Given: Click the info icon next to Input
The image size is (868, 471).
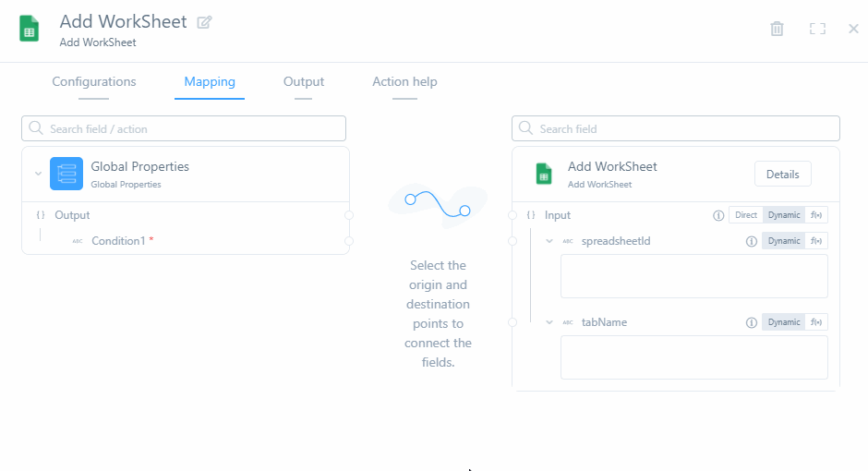Looking at the screenshot, I should pyautogui.click(x=718, y=215).
